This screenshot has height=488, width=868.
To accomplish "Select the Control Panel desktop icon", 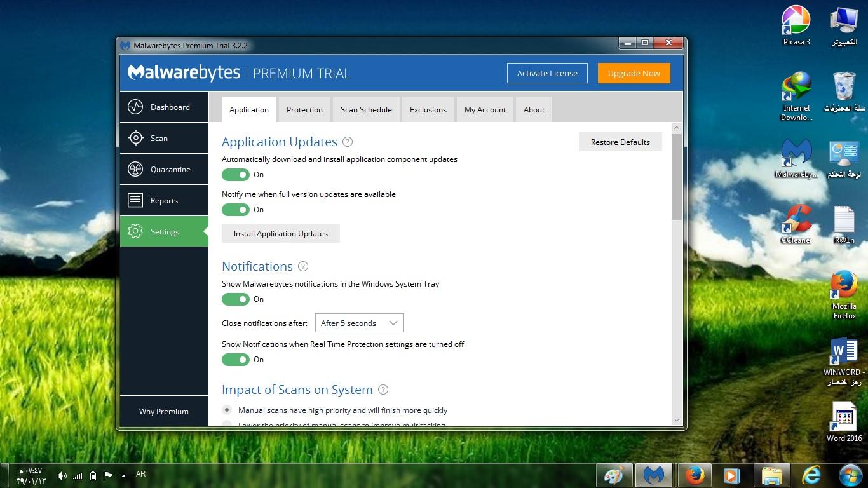I will coord(844,159).
